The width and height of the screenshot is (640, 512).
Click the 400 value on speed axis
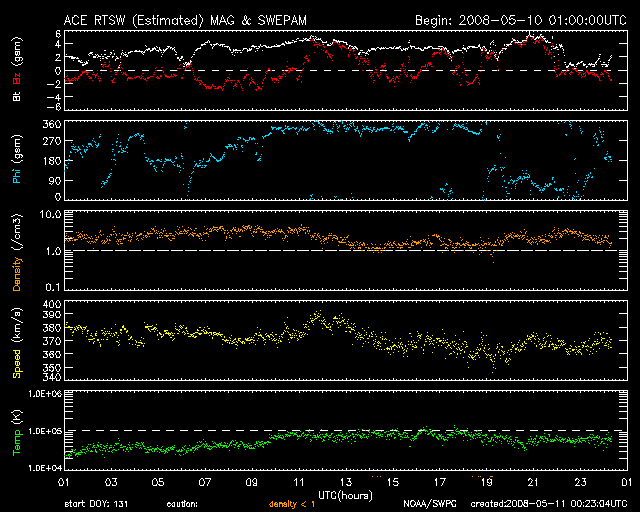pos(51,304)
